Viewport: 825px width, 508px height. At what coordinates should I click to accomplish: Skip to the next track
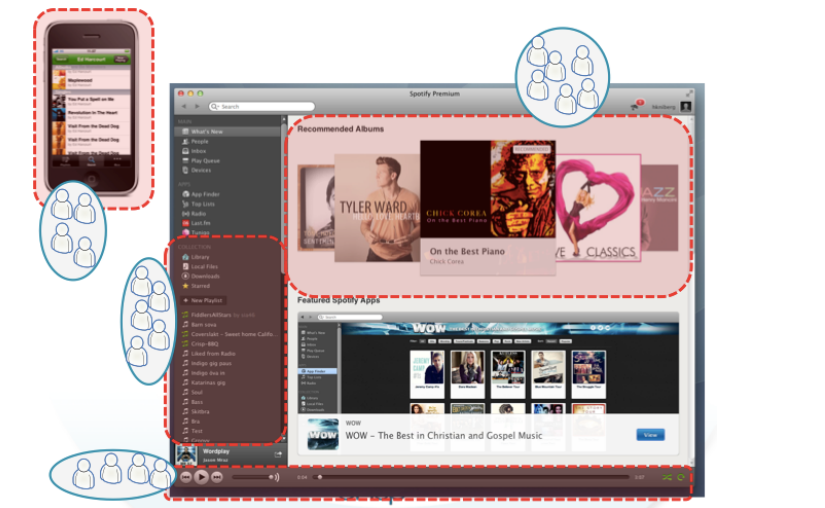(x=217, y=478)
